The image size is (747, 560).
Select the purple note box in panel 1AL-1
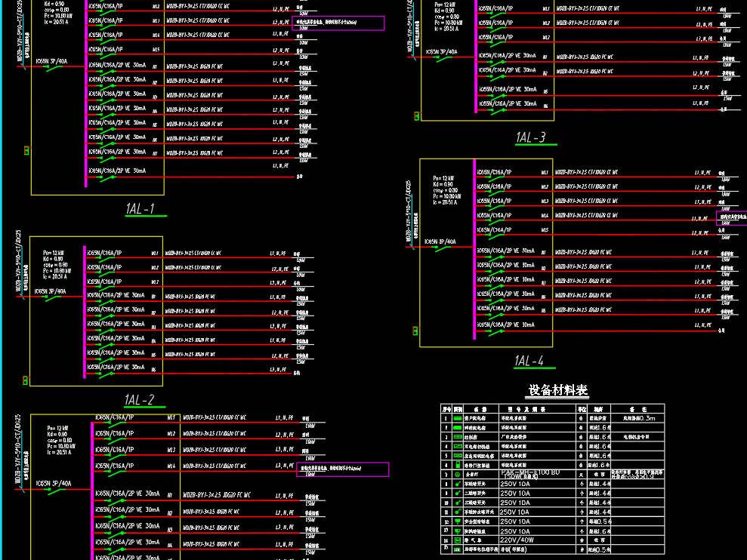click(338, 23)
